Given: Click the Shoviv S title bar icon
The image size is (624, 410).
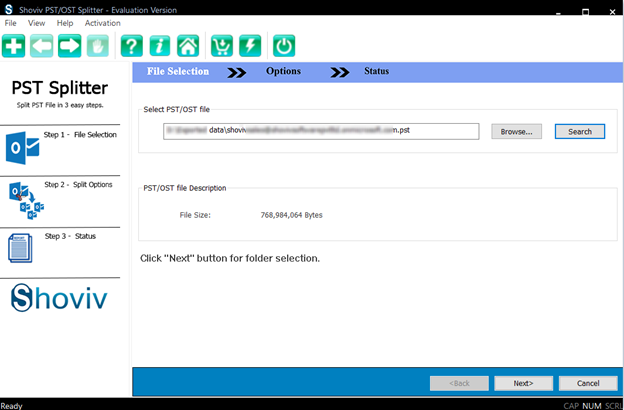Looking at the screenshot, I should coord(8,9).
